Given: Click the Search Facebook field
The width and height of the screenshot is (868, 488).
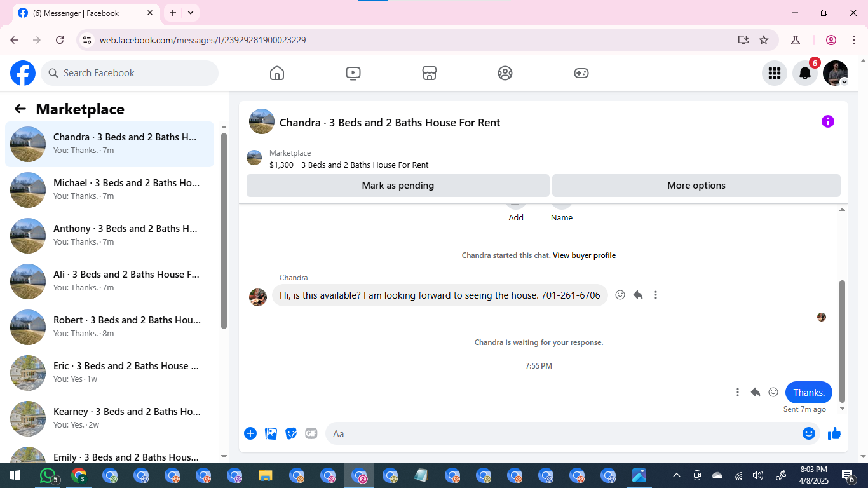Looking at the screenshot, I should pyautogui.click(x=130, y=73).
